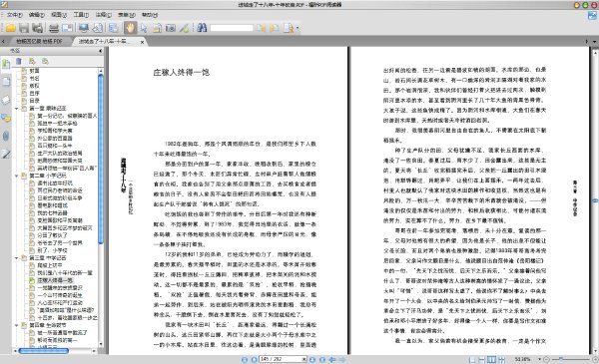Open the search options dropdown arrow
The image size is (599, 364).
pyautogui.click(x=298, y=28)
